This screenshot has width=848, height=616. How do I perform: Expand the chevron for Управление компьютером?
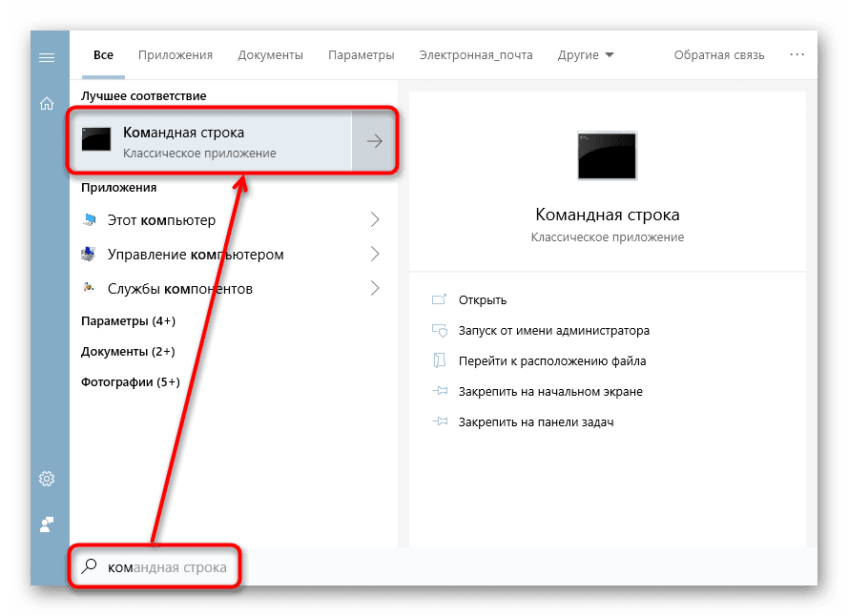[x=375, y=254]
